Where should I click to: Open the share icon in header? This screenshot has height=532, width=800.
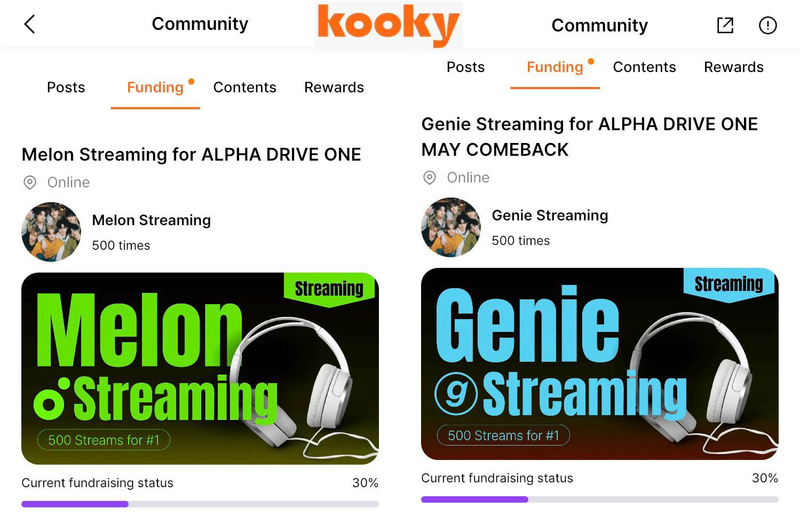coord(725,25)
